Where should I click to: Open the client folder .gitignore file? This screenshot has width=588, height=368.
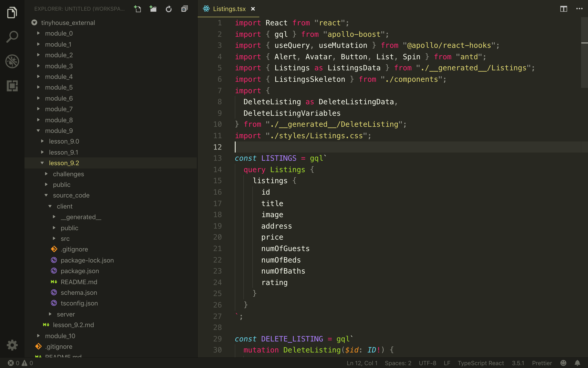(x=74, y=249)
